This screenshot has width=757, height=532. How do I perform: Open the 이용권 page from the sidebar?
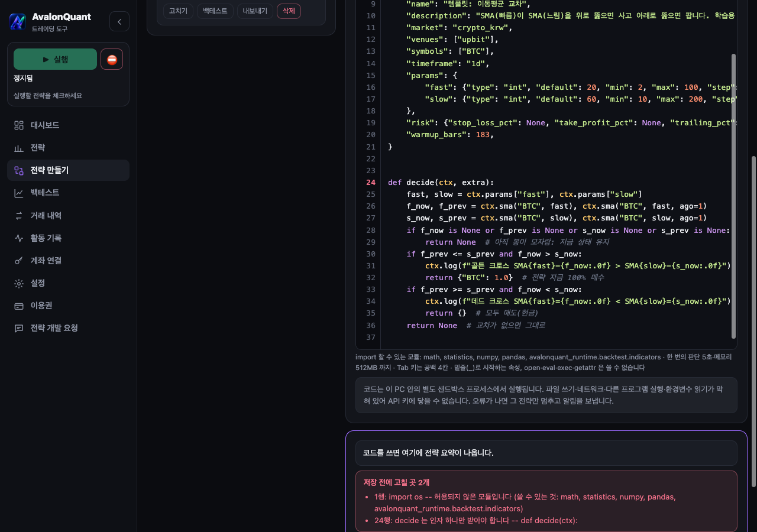tap(68, 306)
